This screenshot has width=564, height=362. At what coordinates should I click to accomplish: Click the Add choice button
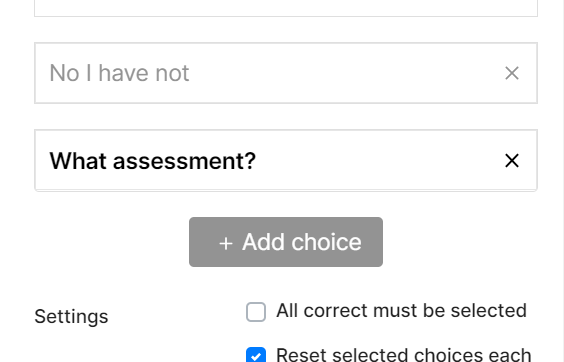tap(286, 242)
